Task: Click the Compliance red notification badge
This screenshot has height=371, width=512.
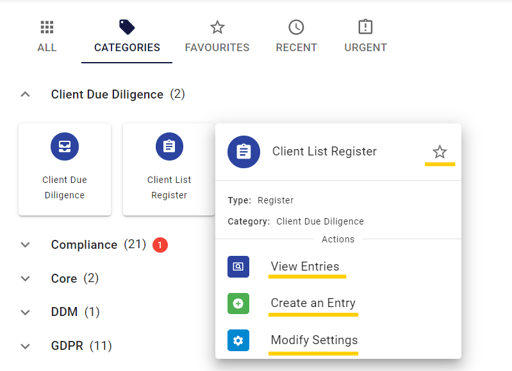Action: (160, 245)
